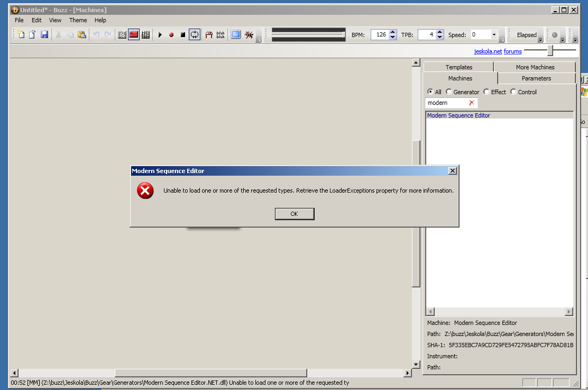Increase the TPB value with up arrow

pos(440,32)
